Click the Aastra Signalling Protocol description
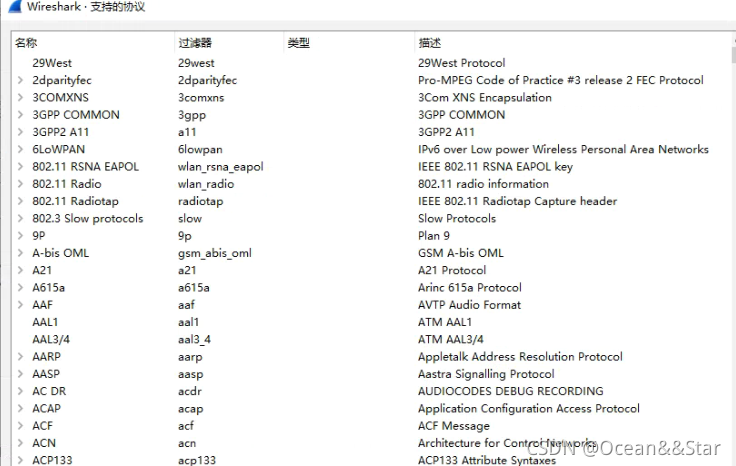Viewport: 736px width, 466px height. [486, 374]
